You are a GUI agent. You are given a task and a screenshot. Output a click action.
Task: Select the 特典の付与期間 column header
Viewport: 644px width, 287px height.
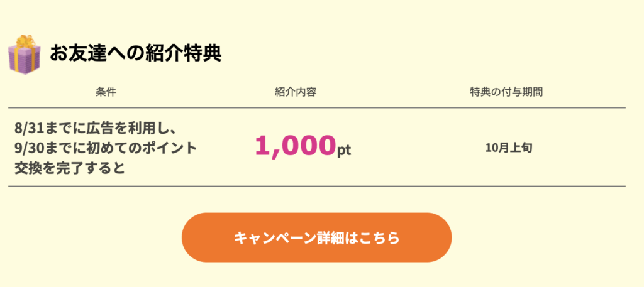506,92
